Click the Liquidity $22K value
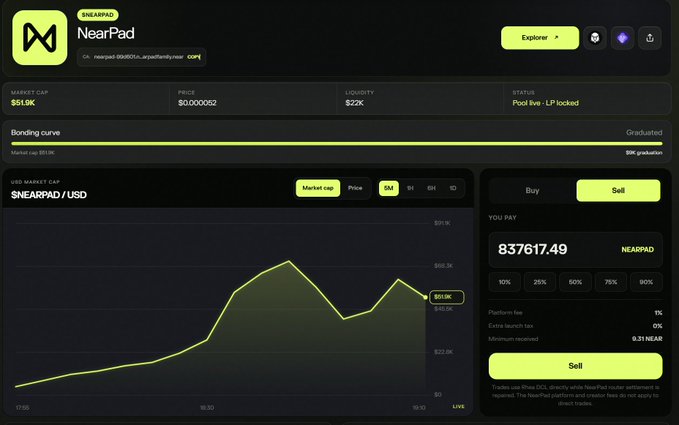 354,103
